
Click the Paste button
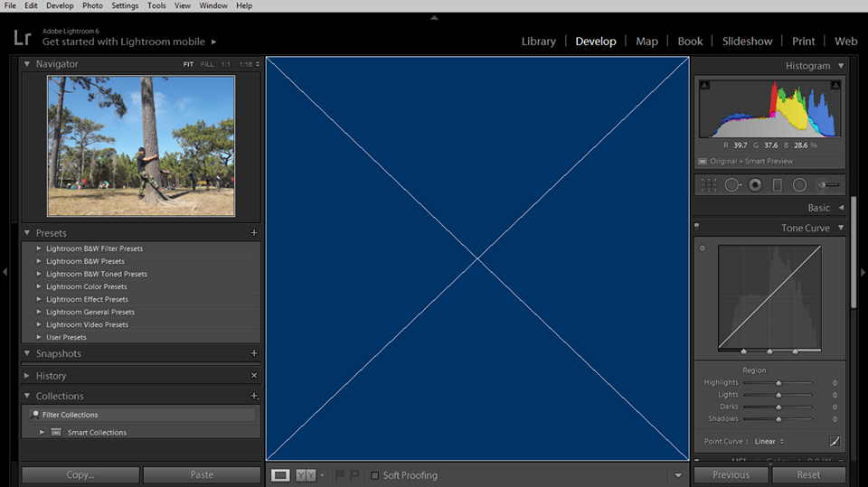point(202,475)
